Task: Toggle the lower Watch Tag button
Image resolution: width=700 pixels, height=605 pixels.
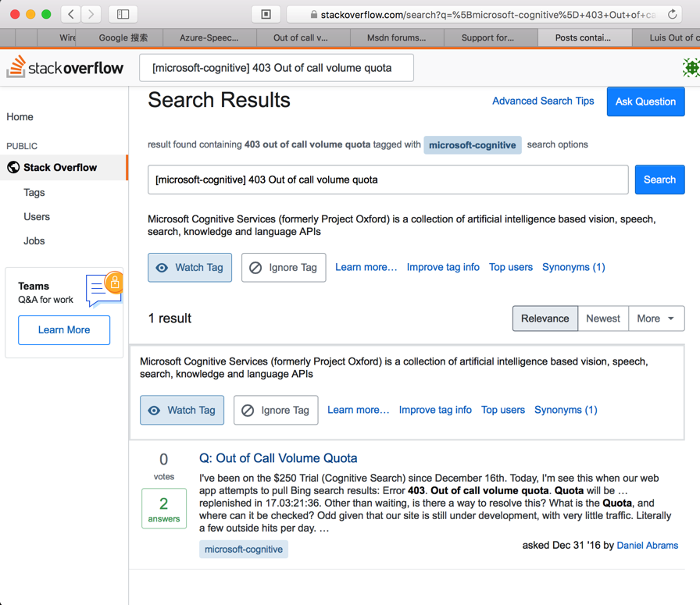Action: (182, 411)
